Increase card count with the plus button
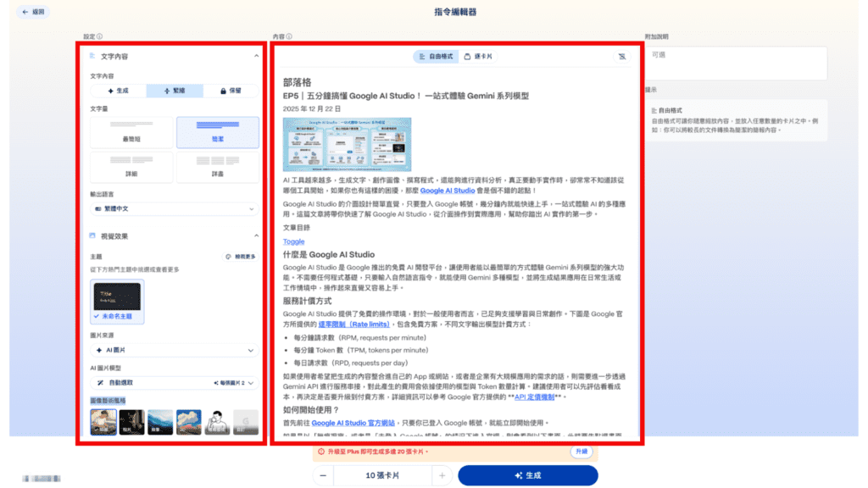 [x=442, y=476]
